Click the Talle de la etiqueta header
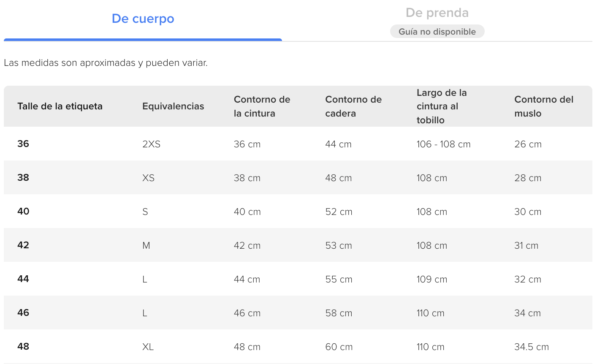This screenshot has width=597, height=364. (x=60, y=106)
